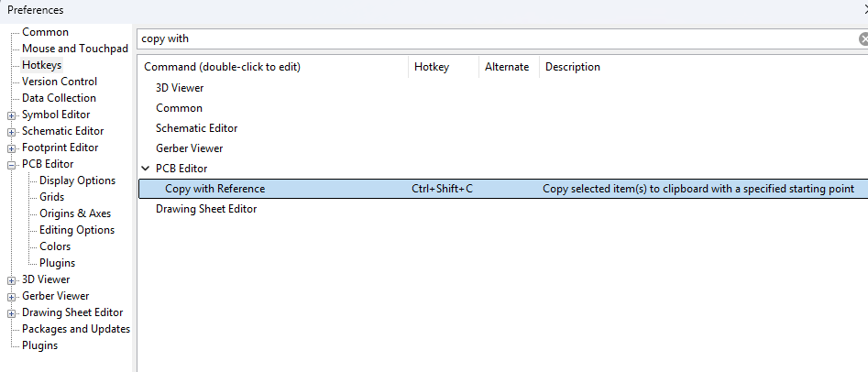Select Gerber Viewer section in hotkey list
This screenshot has height=372, width=868.
190,148
